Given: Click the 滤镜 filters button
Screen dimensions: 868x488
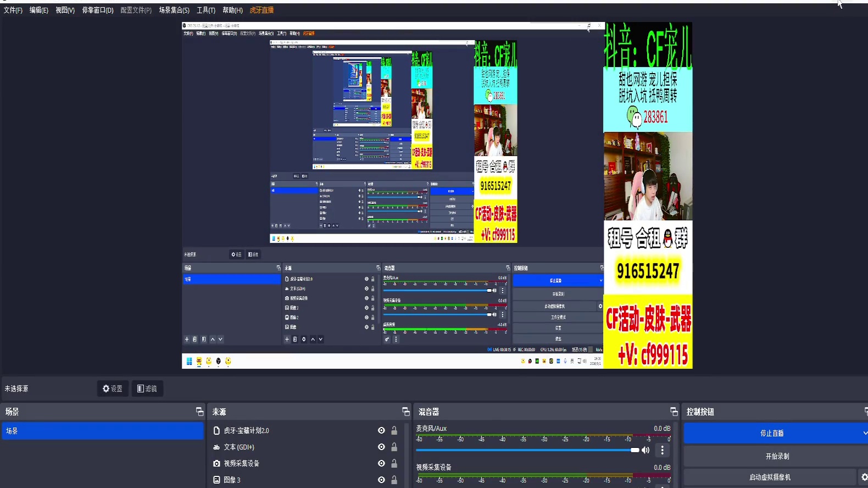Looking at the screenshot, I should (147, 389).
